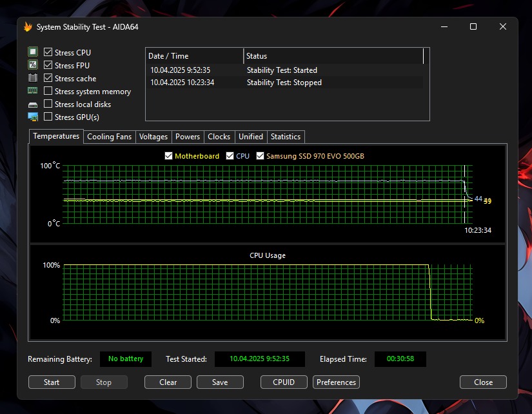Open the CPUID panel
This screenshot has height=414, width=532.
[284, 382]
